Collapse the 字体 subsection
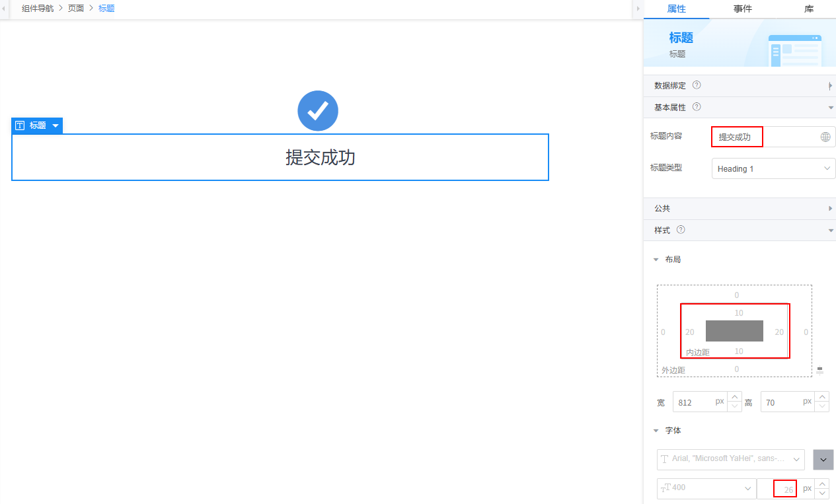836x504 pixels. click(x=656, y=431)
